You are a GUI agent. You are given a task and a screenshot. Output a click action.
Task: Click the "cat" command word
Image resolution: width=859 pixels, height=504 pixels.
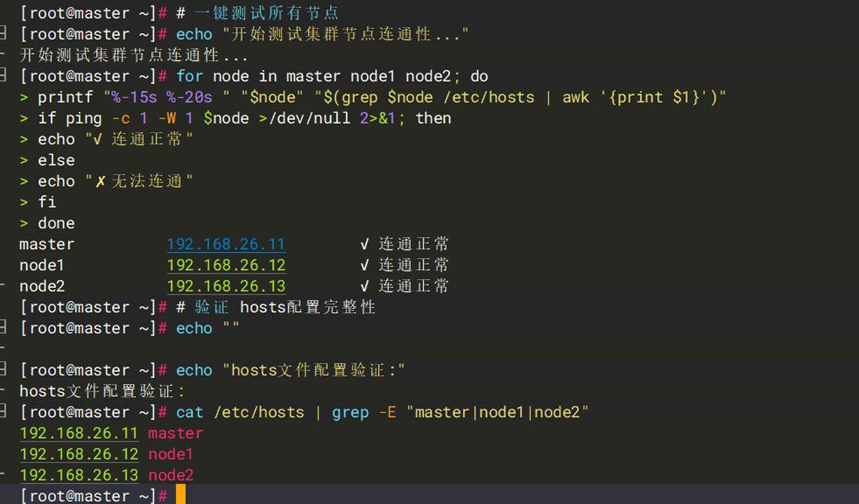pyautogui.click(x=190, y=412)
